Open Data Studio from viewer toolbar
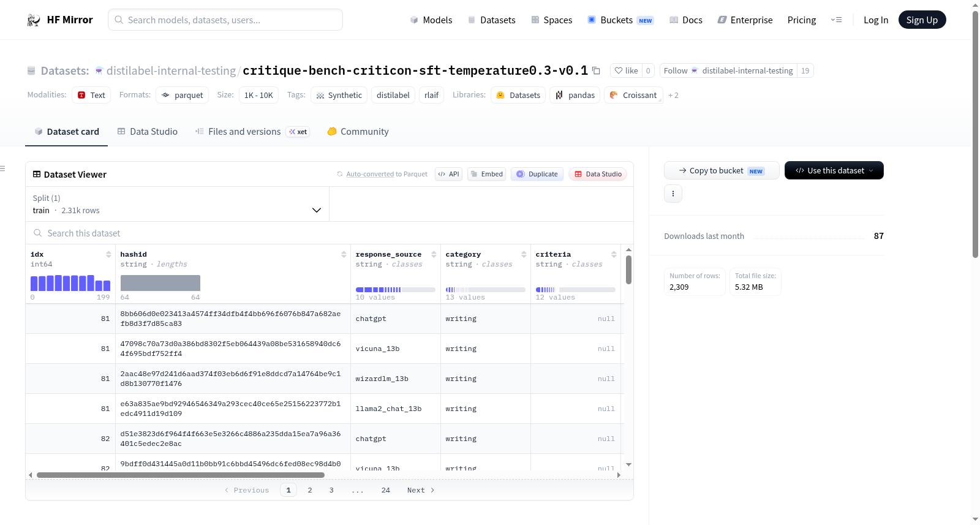Image resolution: width=980 pixels, height=525 pixels. pyautogui.click(x=598, y=174)
